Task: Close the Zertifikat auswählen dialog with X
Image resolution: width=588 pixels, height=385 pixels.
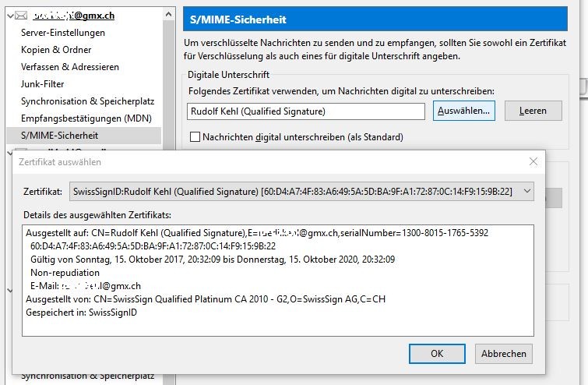Action: 533,161
